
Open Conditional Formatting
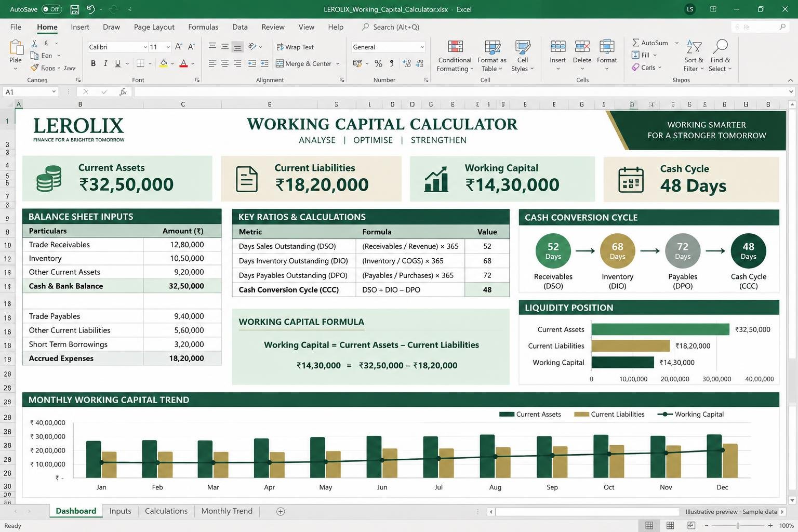pos(455,56)
